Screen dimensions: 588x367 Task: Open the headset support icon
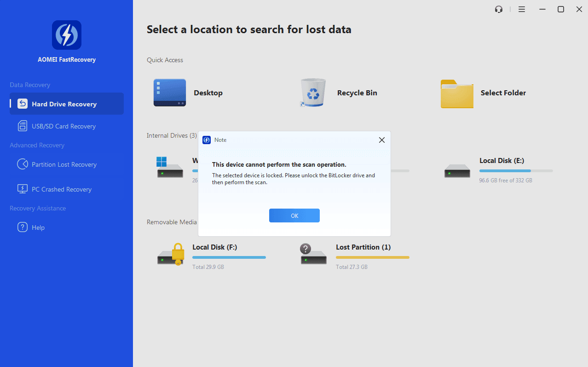click(499, 9)
